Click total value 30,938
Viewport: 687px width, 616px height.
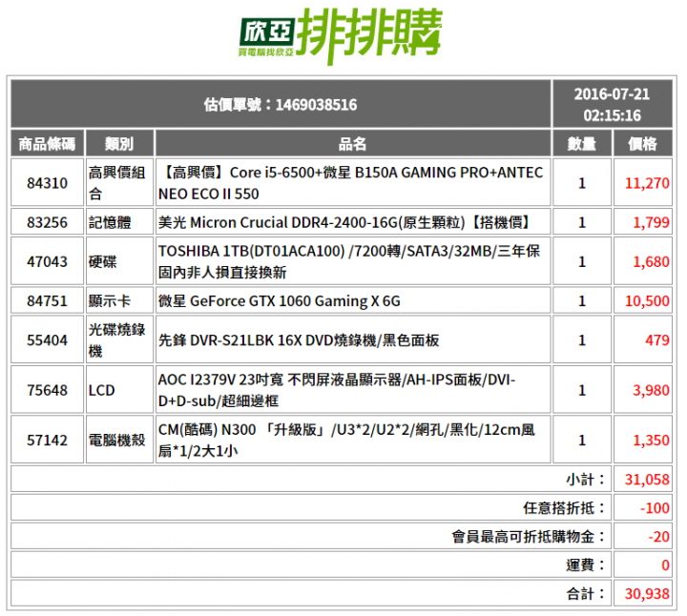647,593
